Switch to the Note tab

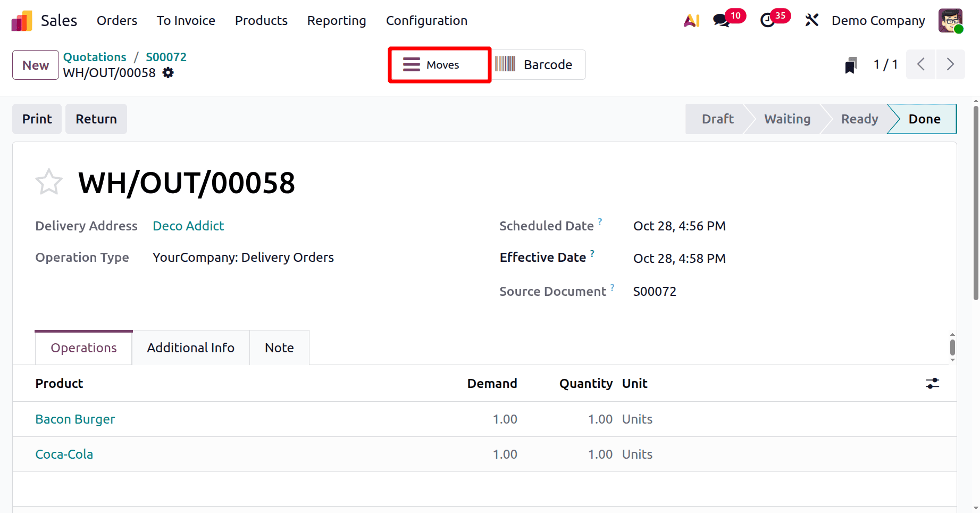click(279, 347)
